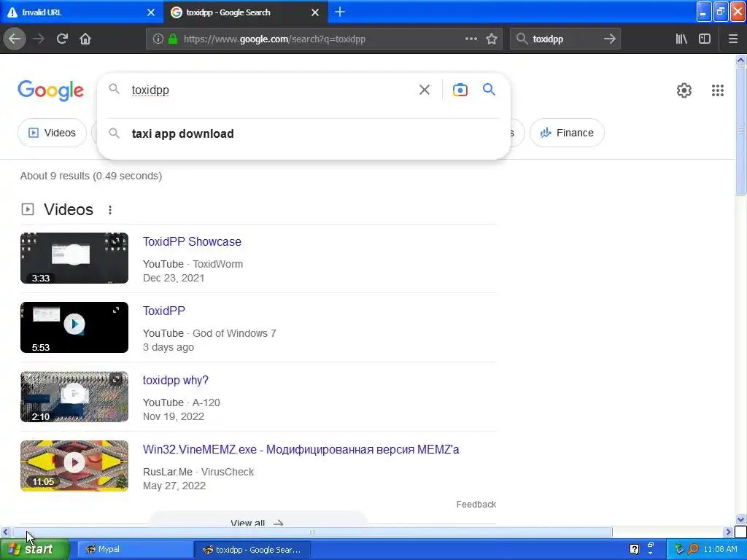Open ToxidPP by God of Windows 7

[164, 311]
